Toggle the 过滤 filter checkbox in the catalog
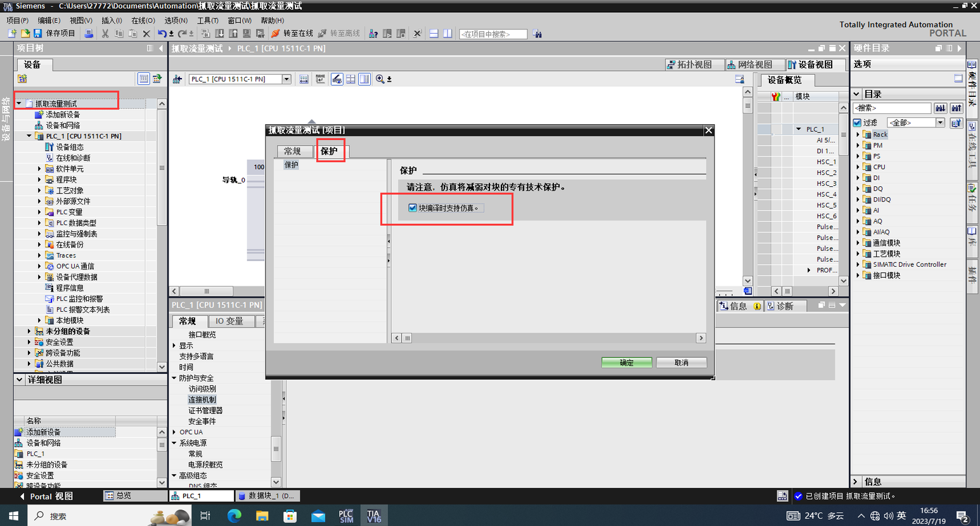980x526 pixels. [x=857, y=122]
